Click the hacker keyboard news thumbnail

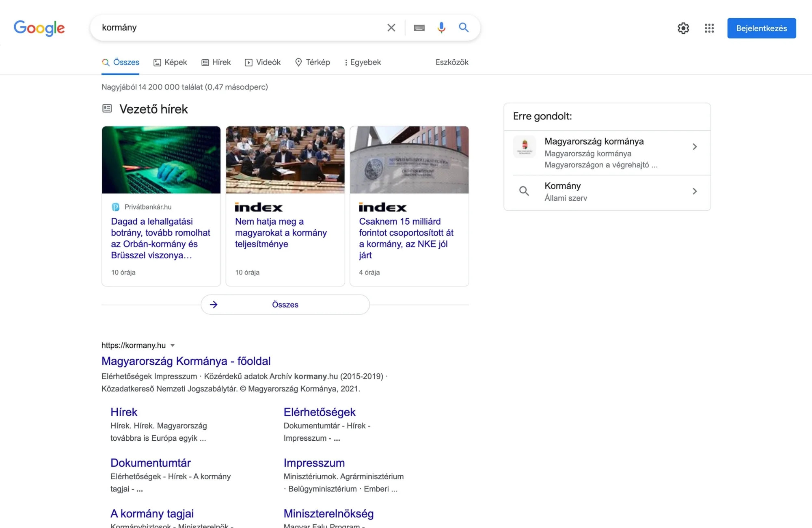coord(161,160)
